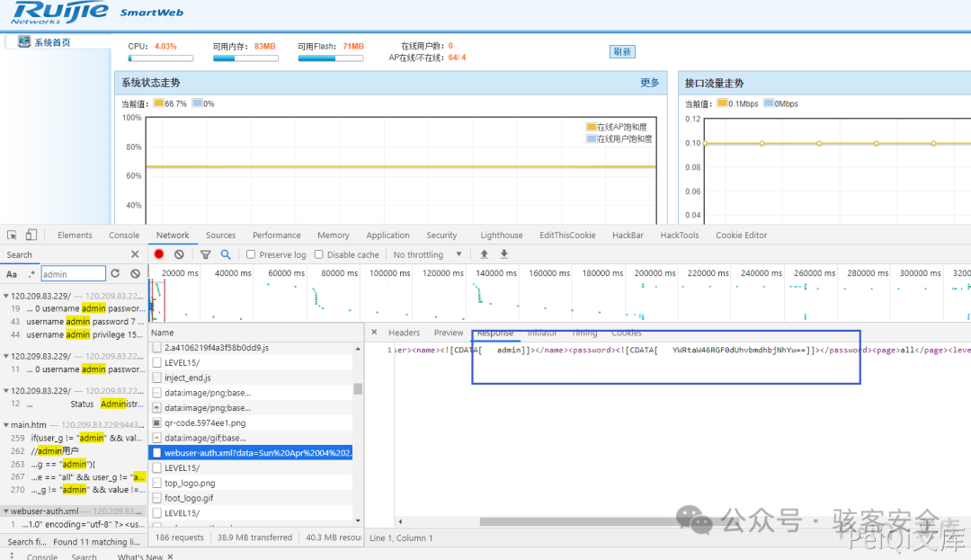The image size is (971, 560).
Task: Focus the admin search input field
Action: coord(73,274)
